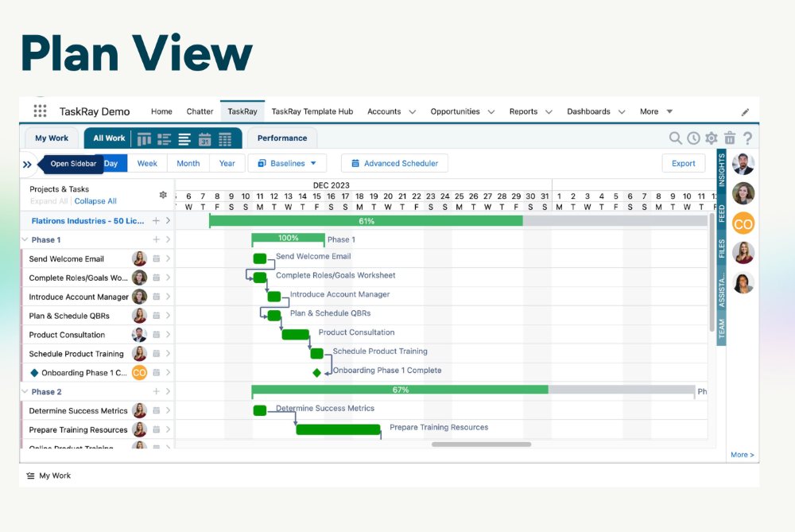Switch to the List view
The height and width of the screenshot is (532, 795).
click(164, 138)
